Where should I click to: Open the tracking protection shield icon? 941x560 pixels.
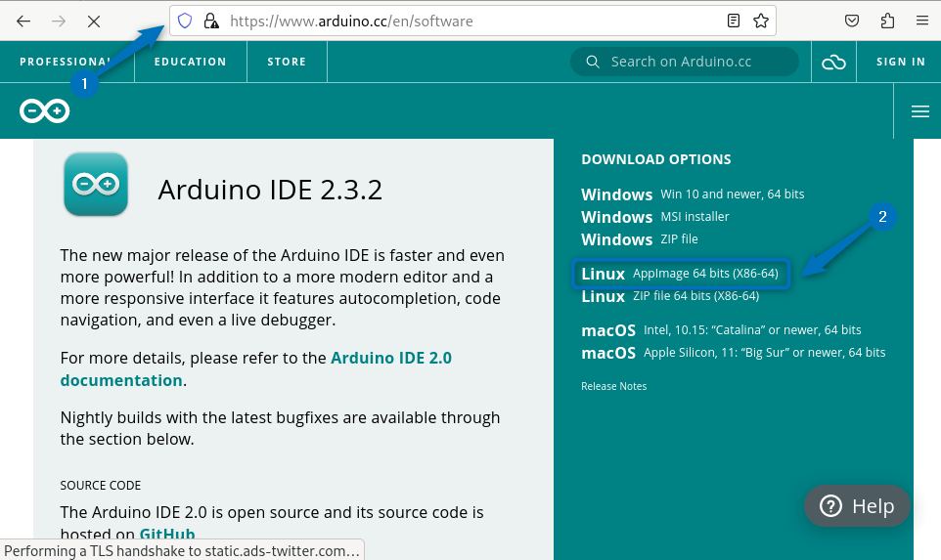(x=185, y=21)
